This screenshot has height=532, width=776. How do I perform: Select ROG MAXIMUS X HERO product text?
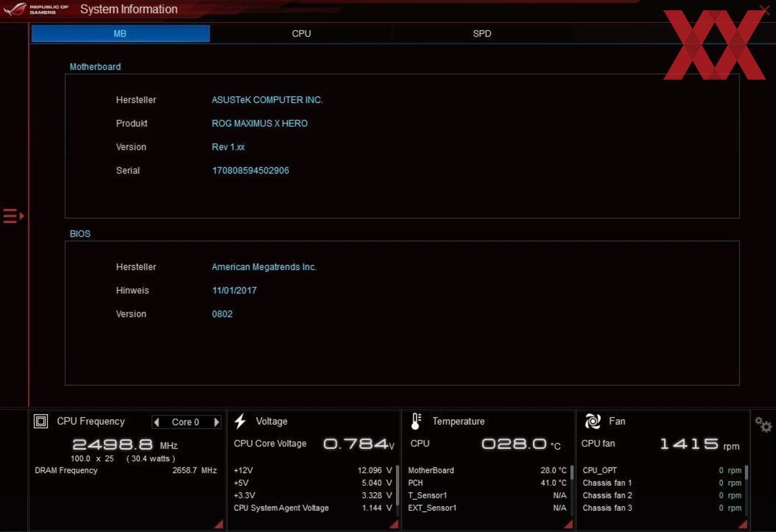[x=260, y=123]
